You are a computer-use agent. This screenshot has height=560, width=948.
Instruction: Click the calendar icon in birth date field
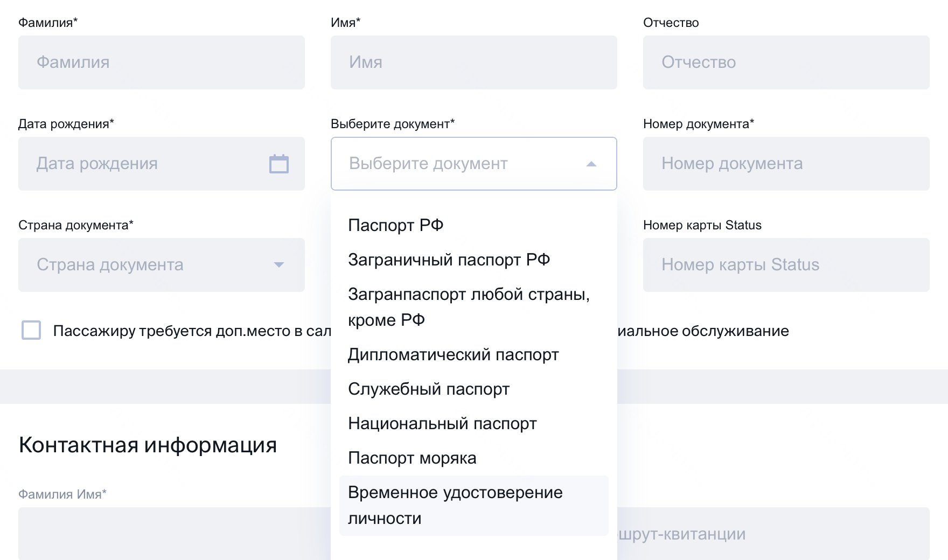278,164
